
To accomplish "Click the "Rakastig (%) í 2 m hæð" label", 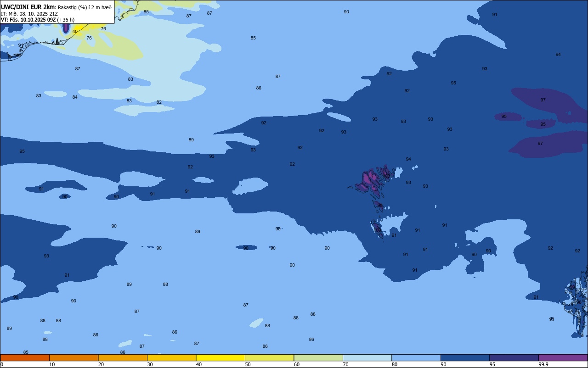I will point(85,7).
